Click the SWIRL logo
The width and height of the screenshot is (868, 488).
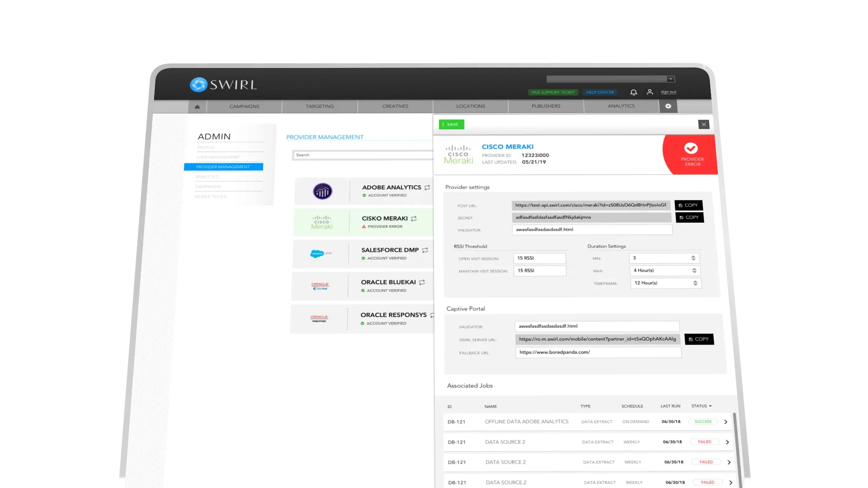pyautogui.click(x=223, y=84)
